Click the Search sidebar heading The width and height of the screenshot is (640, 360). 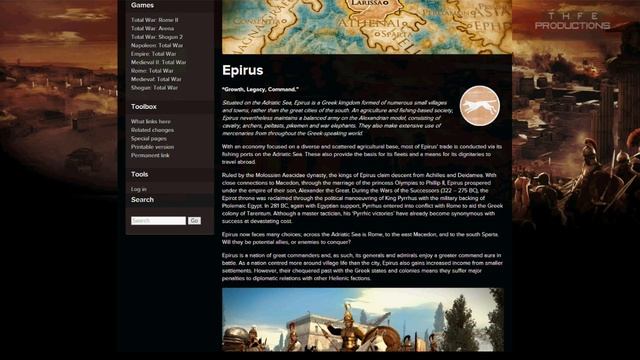[142, 200]
